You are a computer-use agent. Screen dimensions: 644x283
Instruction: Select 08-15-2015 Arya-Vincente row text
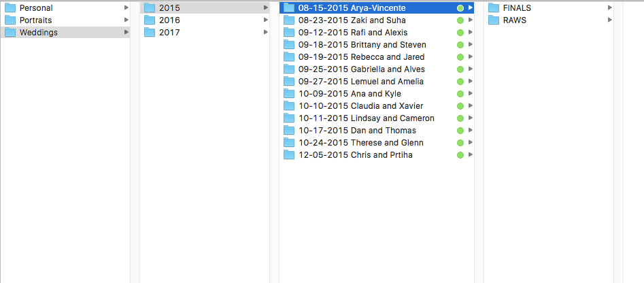tap(352, 7)
